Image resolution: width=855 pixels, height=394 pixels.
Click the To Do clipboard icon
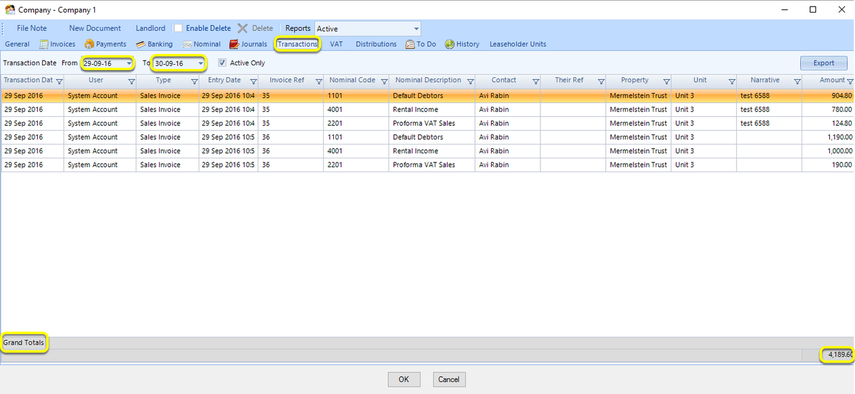[x=410, y=44]
